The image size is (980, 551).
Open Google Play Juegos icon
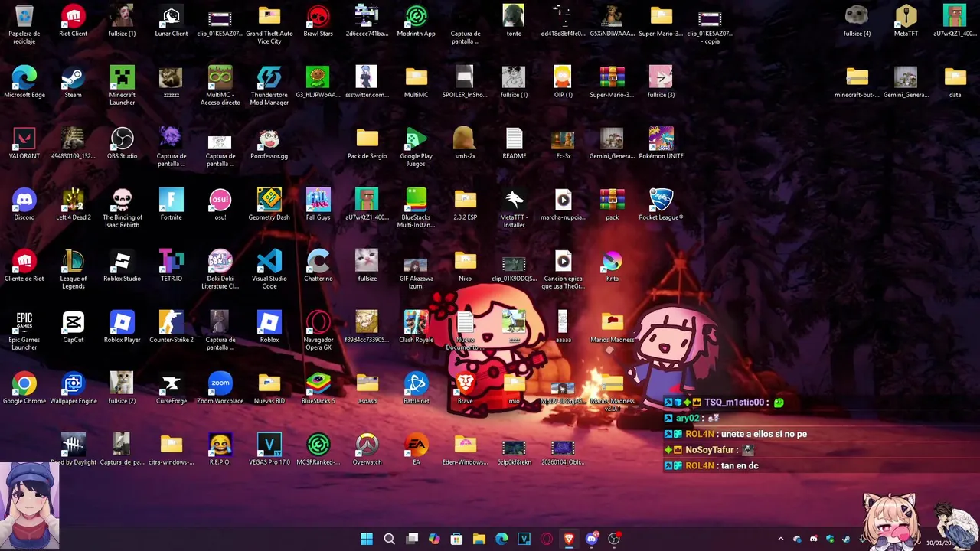pyautogui.click(x=416, y=147)
